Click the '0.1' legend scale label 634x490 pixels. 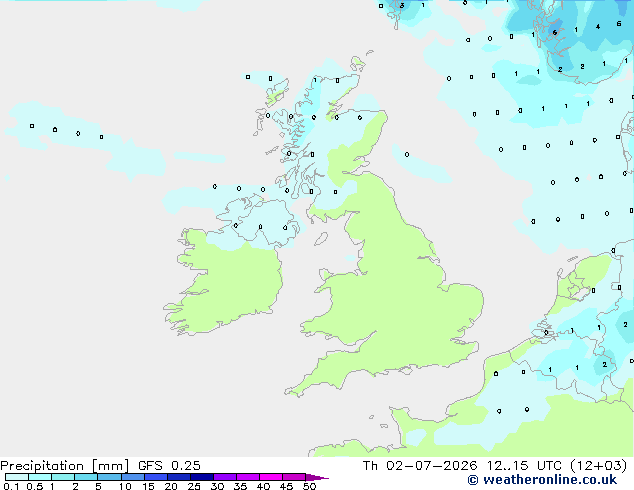(11, 486)
